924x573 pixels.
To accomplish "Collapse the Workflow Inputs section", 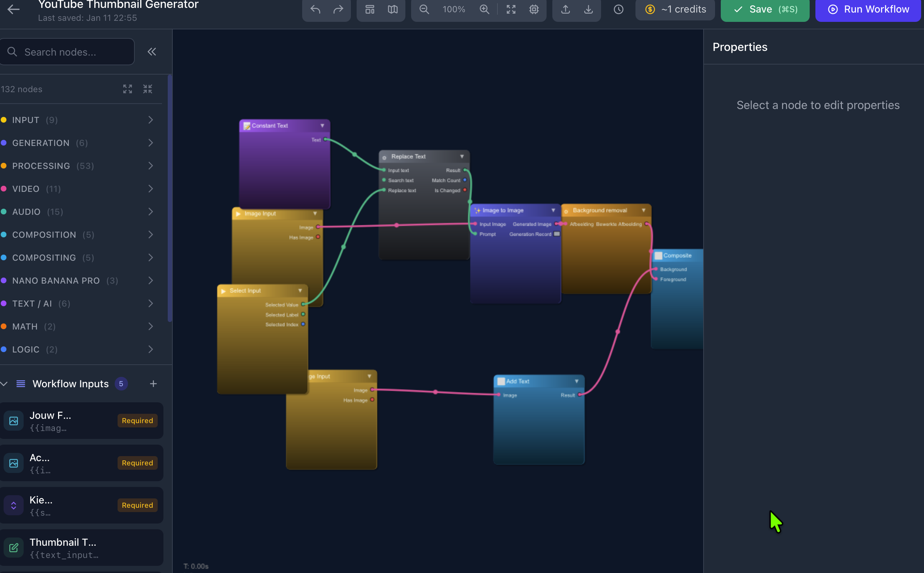I will [x=5, y=384].
